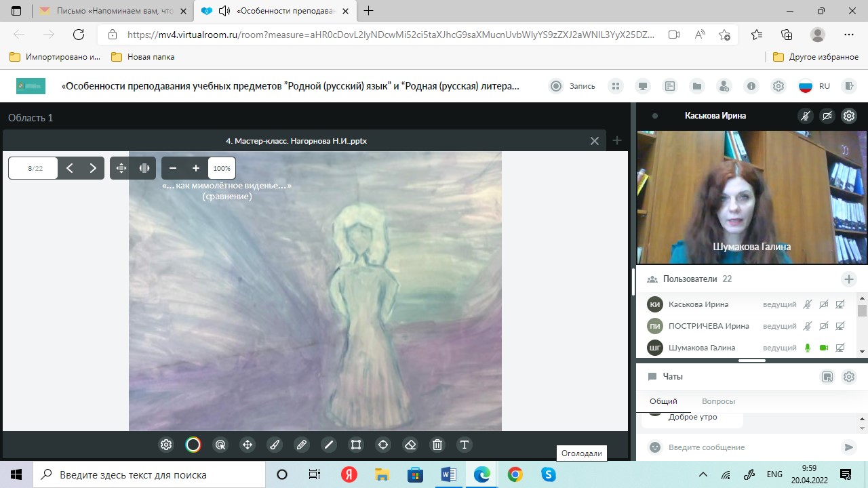Select user ПОСТРИЧЕВА Ирина in list
This screenshot has width=868, height=488.
pyautogui.click(x=747, y=326)
